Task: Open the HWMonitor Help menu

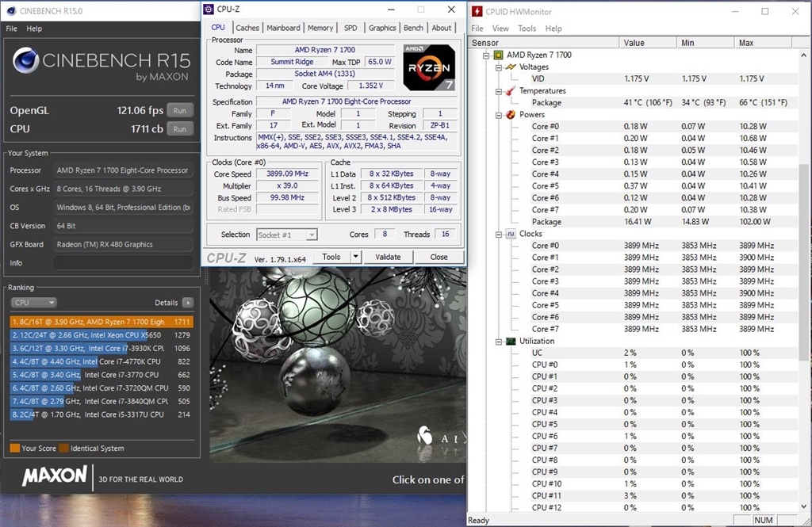Action: tap(553, 29)
